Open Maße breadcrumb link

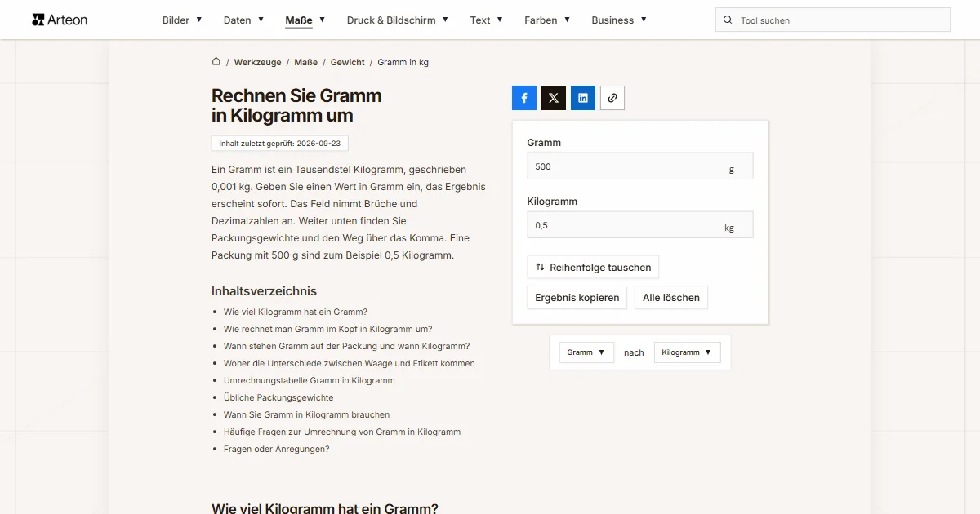306,62
